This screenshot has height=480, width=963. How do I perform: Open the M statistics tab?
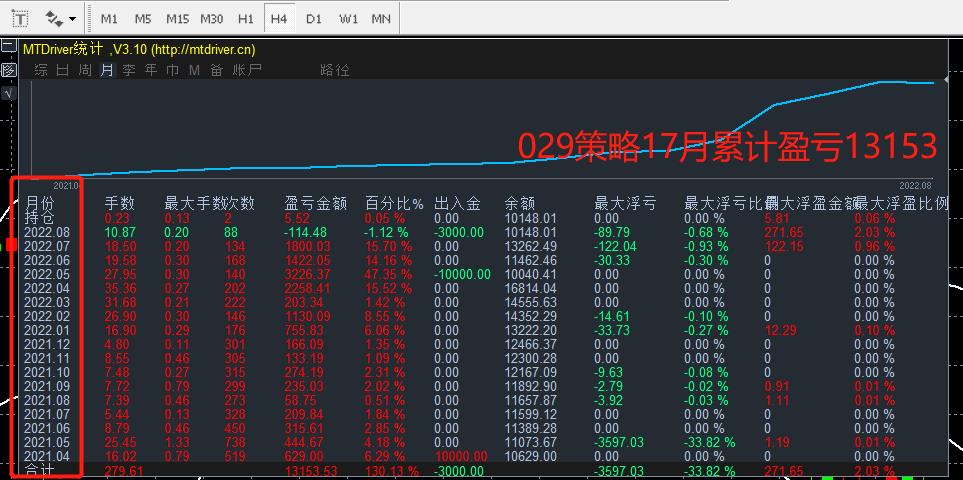[x=195, y=70]
